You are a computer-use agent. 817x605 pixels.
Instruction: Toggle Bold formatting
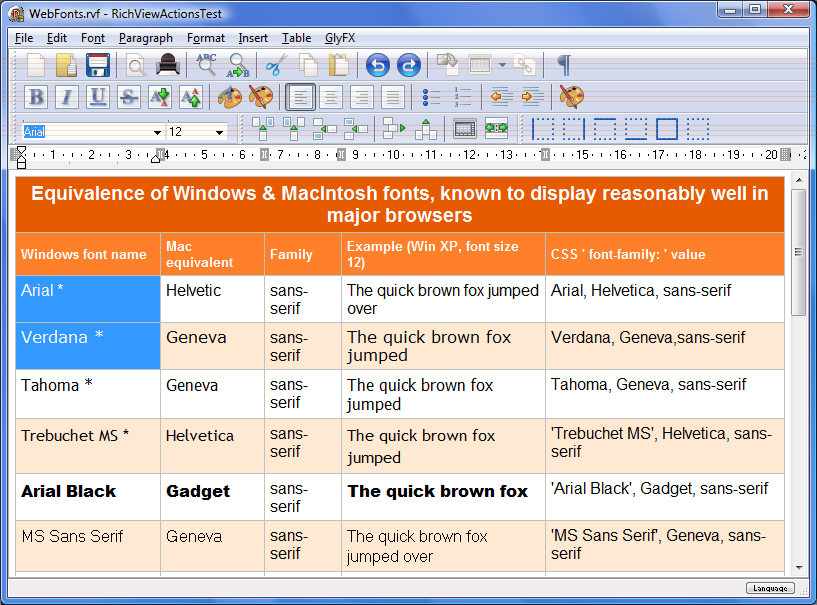[x=36, y=97]
